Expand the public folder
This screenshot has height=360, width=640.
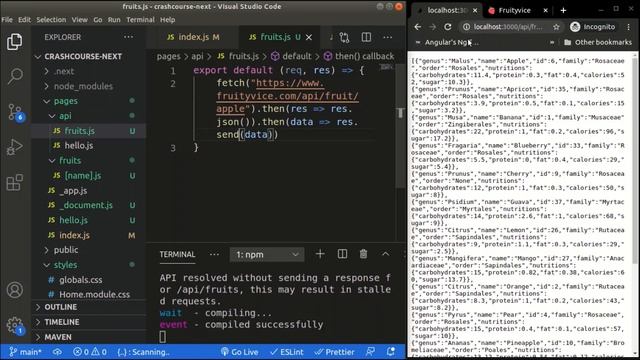[x=89, y=250]
